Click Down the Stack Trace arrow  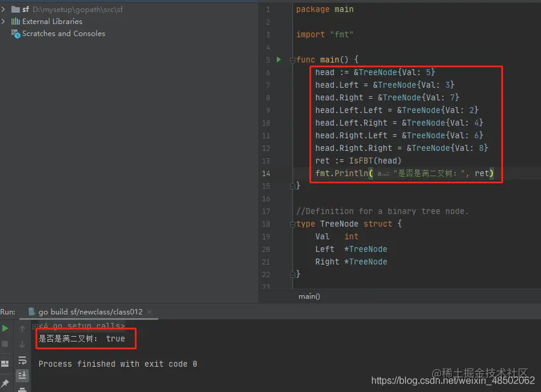pos(22,345)
